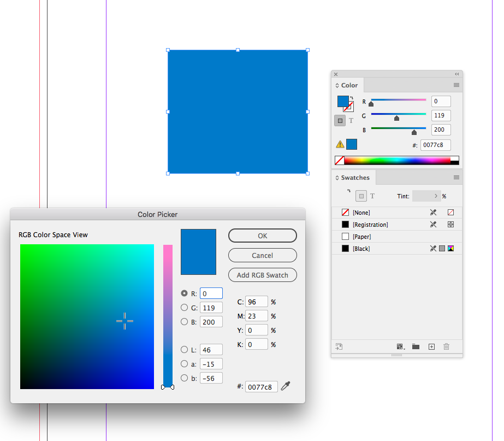Select the B radio button in Color Picker

point(185,322)
